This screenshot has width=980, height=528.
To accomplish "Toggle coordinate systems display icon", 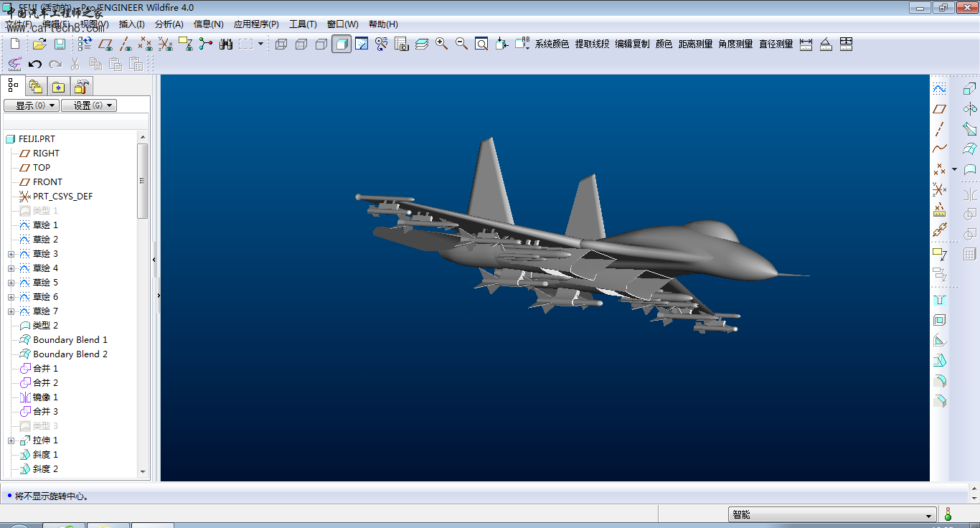I will [x=166, y=44].
